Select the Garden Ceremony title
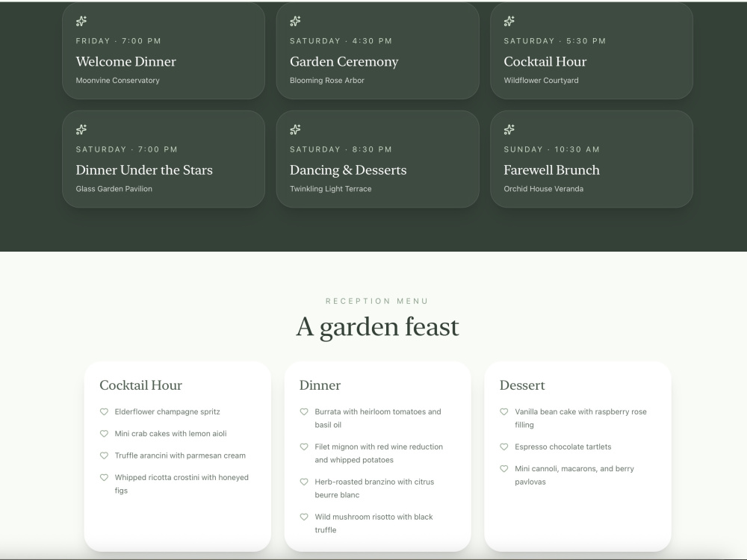Image resolution: width=747 pixels, height=560 pixels. pyautogui.click(x=344, y=62)
